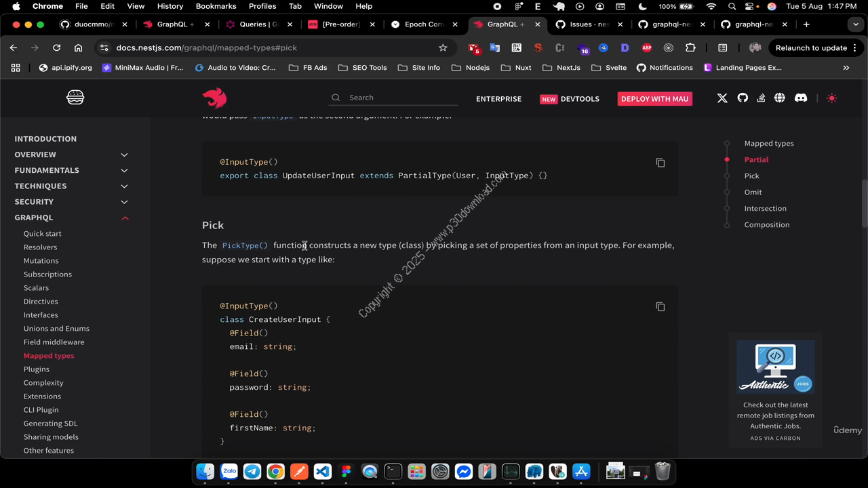The height and width of the screenshot is (488, 868).
Task: Bookmark this page with star icon
Action: [x=443, y=48]
